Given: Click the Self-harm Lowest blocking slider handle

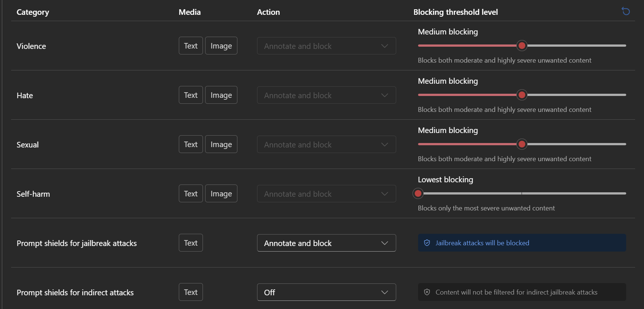Looking at the screenshot, I should (418, 193).
